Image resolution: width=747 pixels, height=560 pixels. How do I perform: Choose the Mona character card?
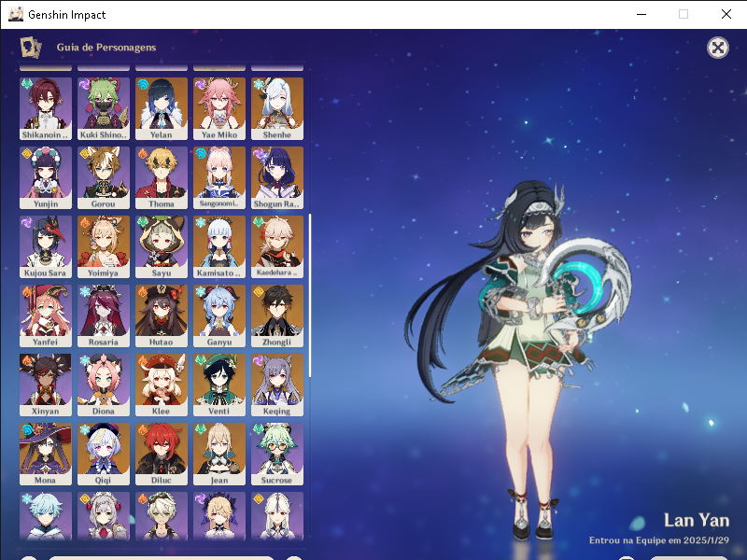click(x=45, y=454)
